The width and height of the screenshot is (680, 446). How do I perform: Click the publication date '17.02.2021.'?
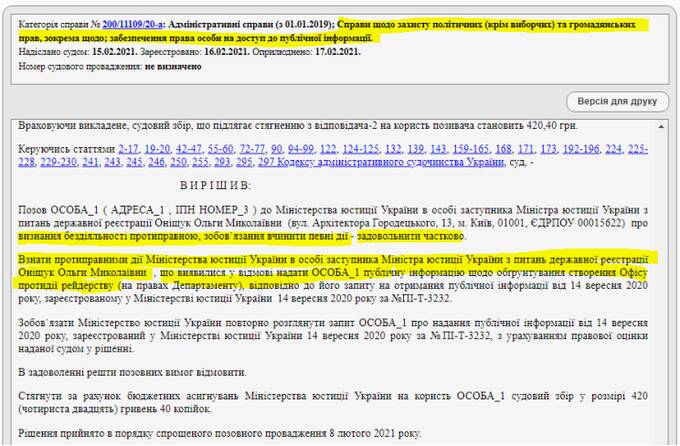point(338,52)
